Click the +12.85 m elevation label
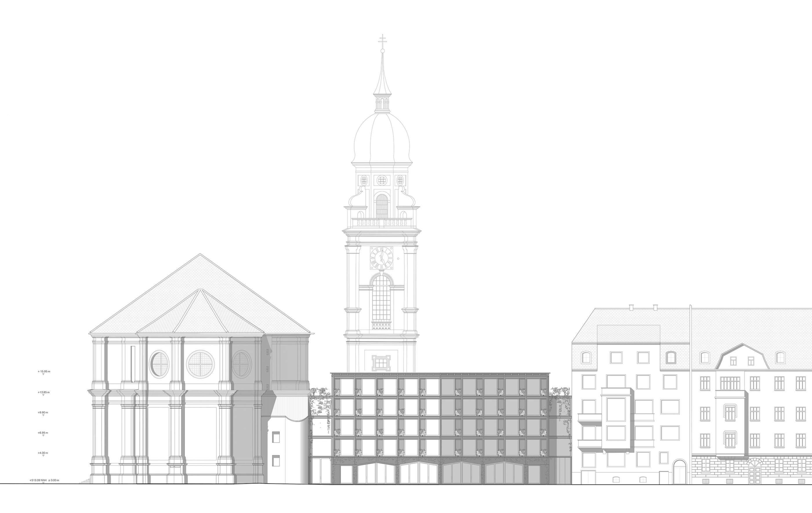812x513 pixels. pyautogui.click(x=44, y=392)
